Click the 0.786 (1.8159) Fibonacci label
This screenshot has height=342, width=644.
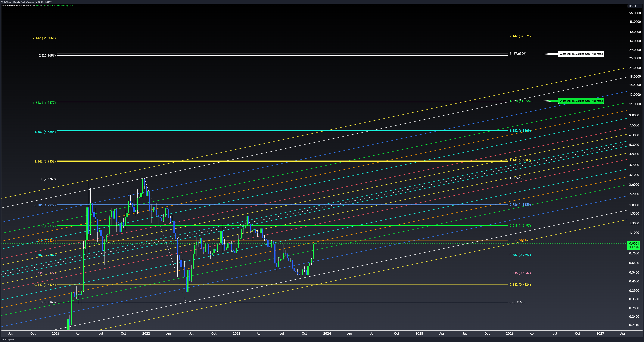[520, 204]
